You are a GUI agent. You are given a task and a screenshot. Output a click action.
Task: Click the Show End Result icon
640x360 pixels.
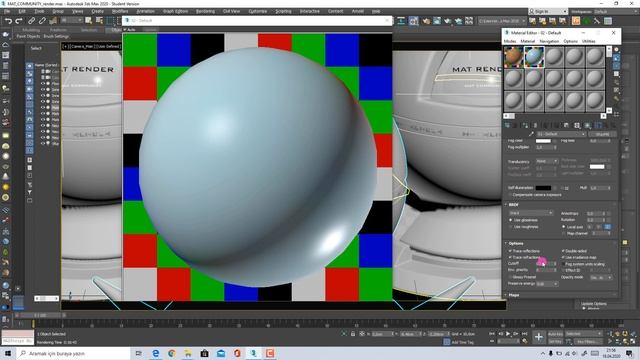point(598,125)
